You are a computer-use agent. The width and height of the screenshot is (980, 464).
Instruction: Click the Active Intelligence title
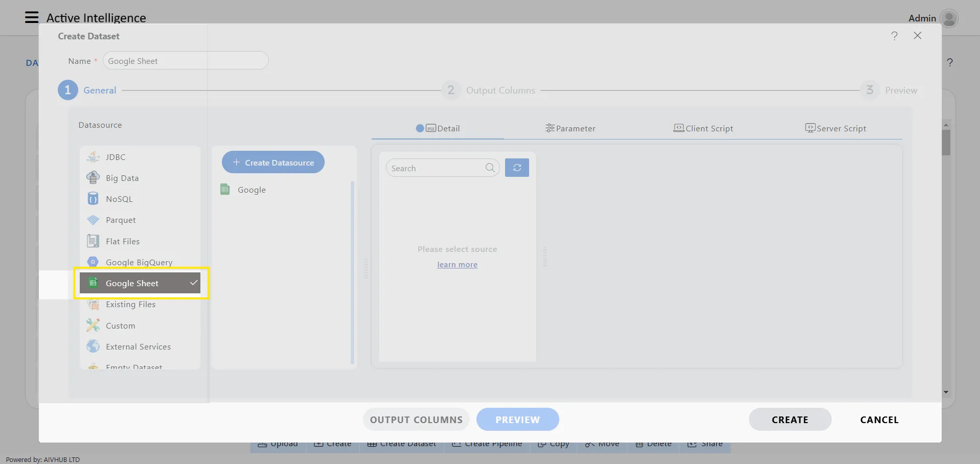tap(96, 18)
